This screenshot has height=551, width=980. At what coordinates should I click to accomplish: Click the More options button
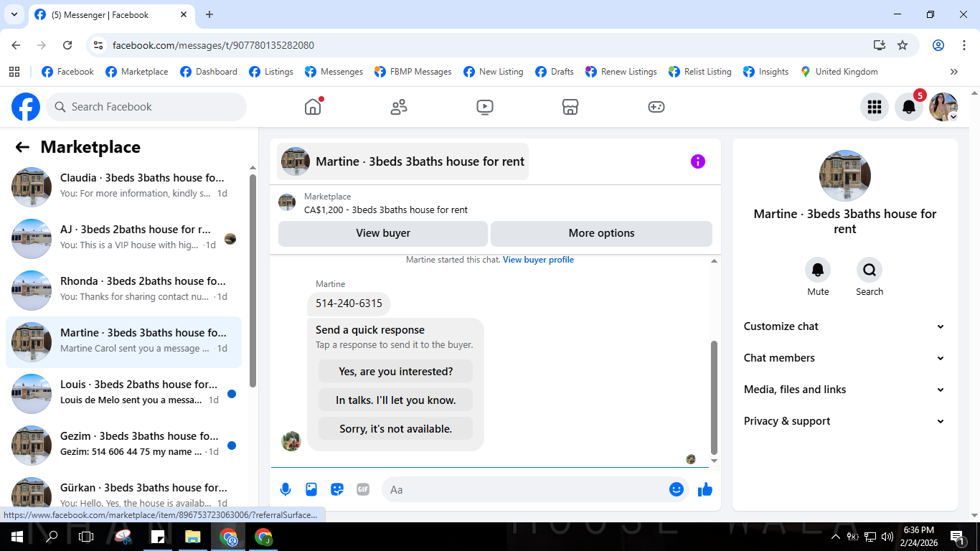click(601, 233)
